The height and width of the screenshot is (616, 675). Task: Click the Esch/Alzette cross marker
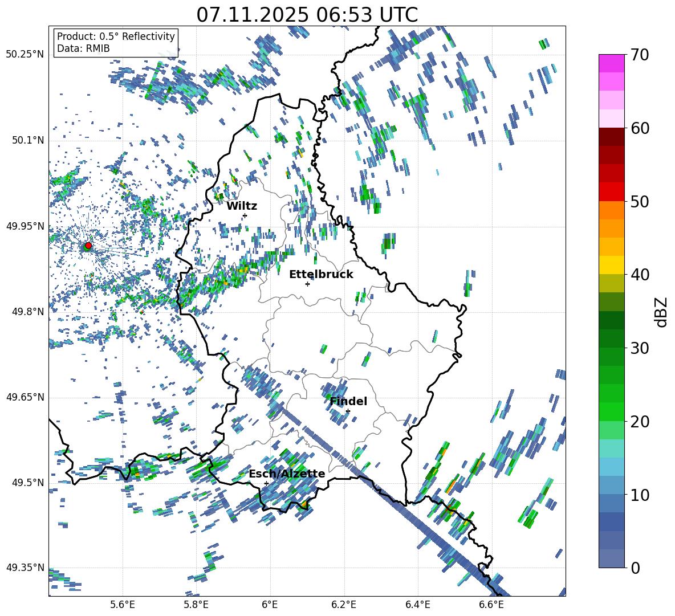[x=266, y=483]
